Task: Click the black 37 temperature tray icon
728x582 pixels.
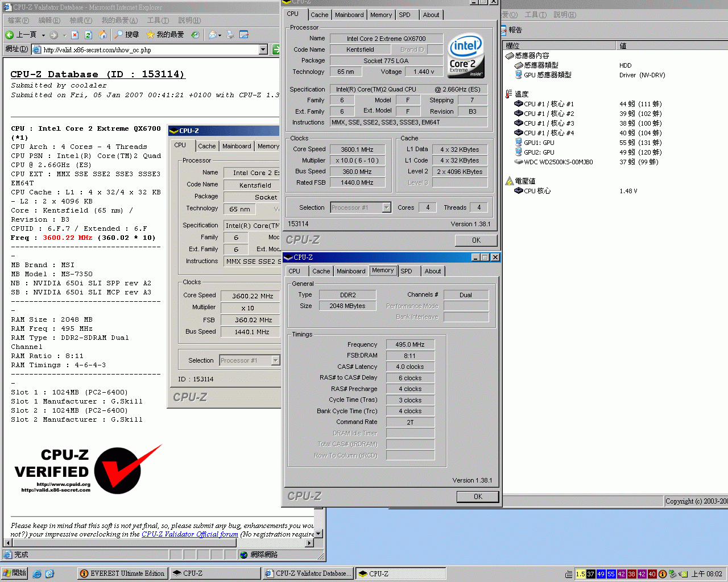Action: pos(590,574)
